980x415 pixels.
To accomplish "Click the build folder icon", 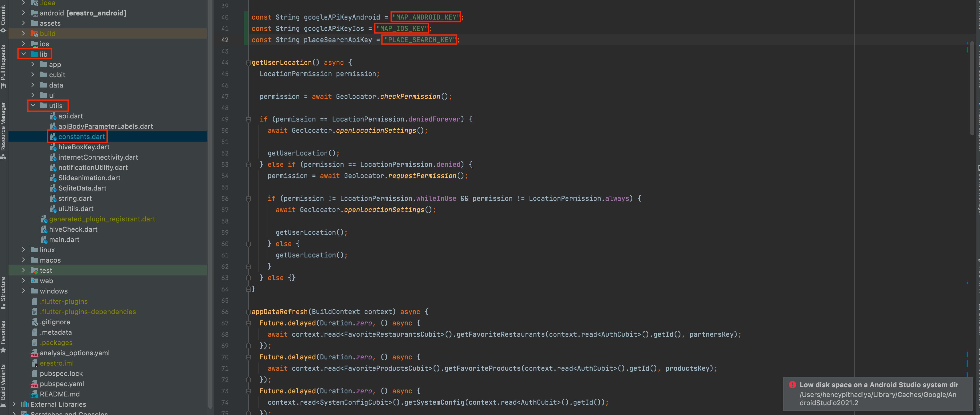I will coord(34,33).
